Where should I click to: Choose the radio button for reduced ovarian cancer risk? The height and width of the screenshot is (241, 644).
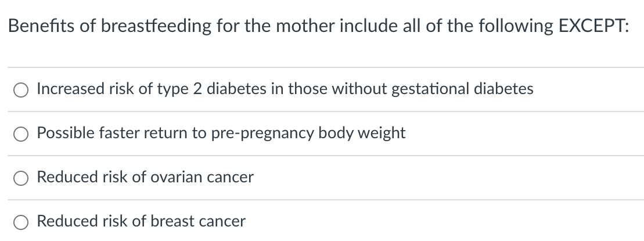click(20, 178)
